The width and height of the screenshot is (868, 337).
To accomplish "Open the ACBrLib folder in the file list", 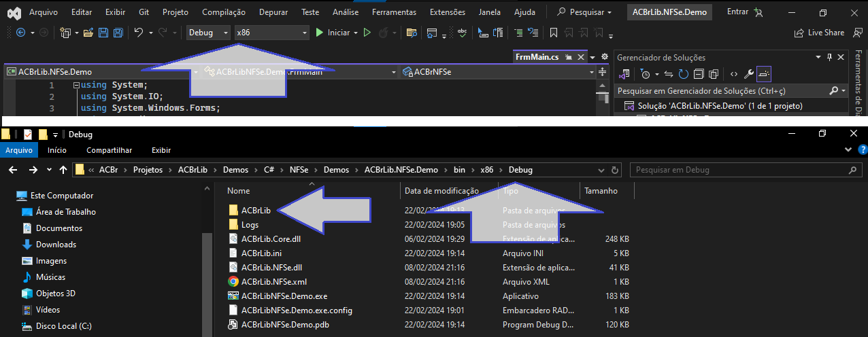I will pos(256,211).
